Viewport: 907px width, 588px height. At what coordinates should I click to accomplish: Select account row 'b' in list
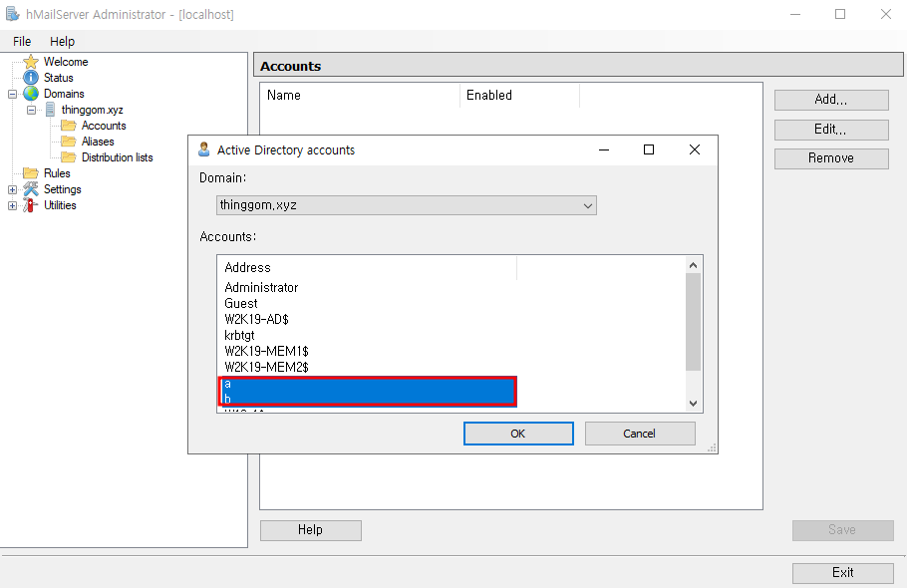pyautogui.click(x=368, y=399)
